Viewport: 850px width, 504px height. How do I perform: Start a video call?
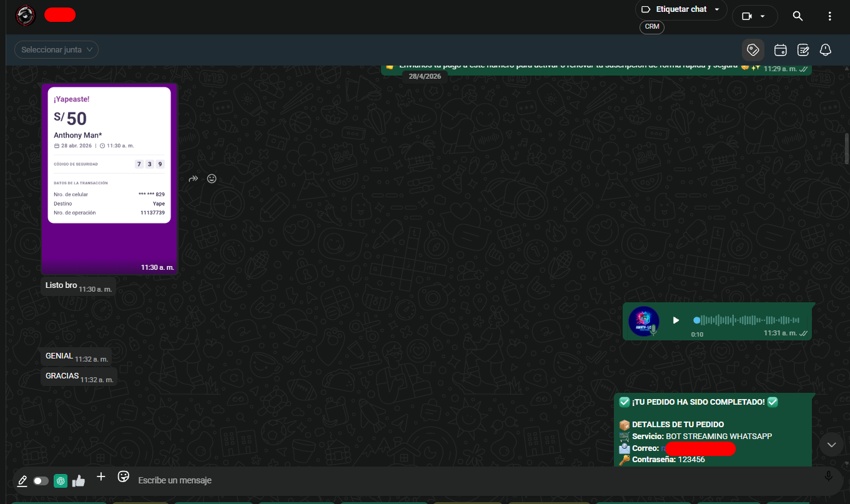[746, 16]
